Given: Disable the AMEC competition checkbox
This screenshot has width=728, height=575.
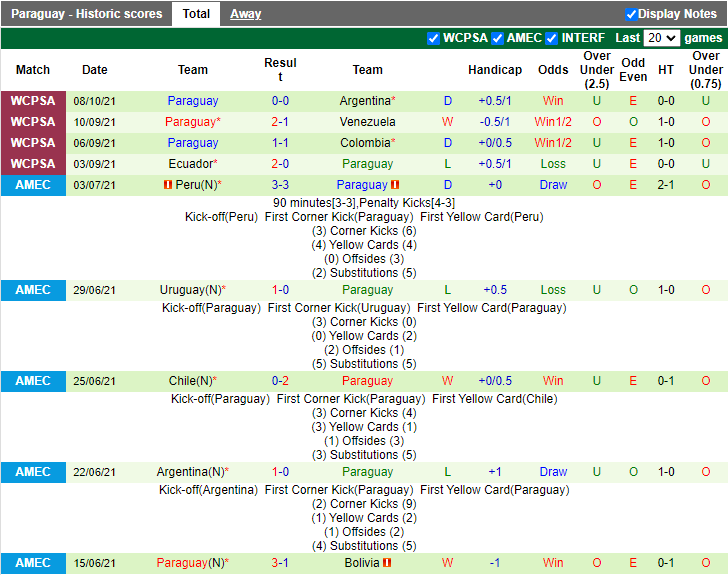Looking at the screenshot, I should pyautogui.click(x=497, y=38).
